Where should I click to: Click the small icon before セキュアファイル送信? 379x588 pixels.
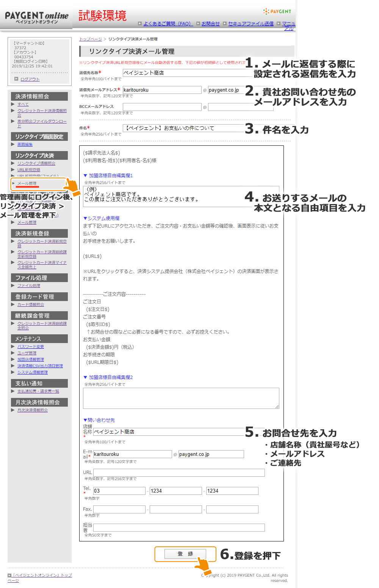point(225,23)
